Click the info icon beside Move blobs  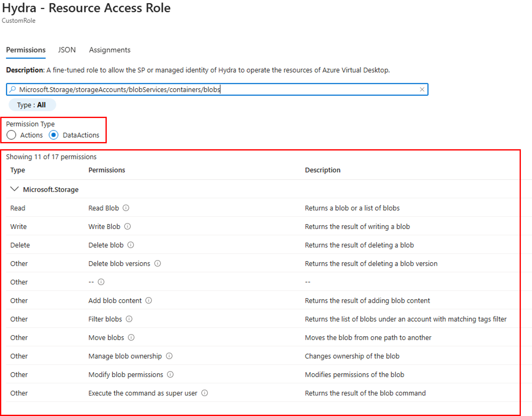[131, 337]
